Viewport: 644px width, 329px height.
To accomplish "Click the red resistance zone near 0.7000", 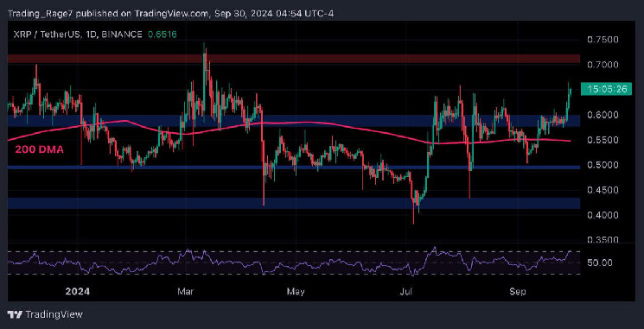I will pos(294,59).
